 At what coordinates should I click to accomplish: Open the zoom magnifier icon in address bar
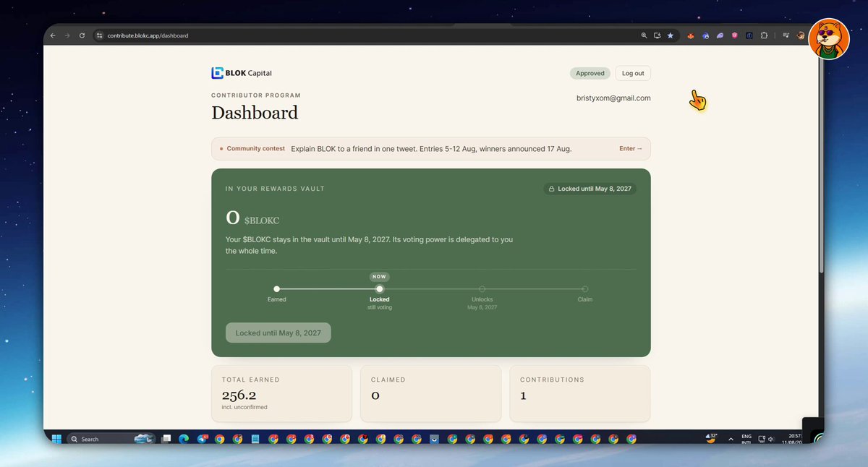click(x=644, y=35)
